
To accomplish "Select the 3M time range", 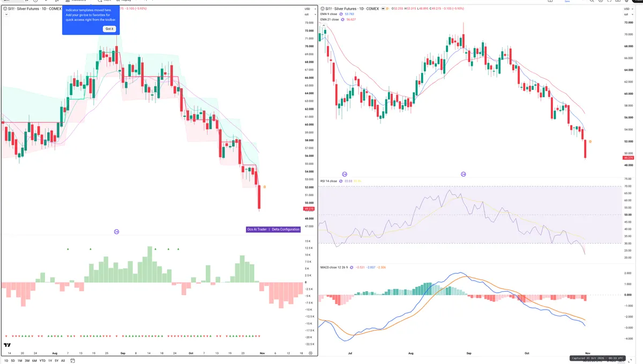I will click(x=27, y=361).
